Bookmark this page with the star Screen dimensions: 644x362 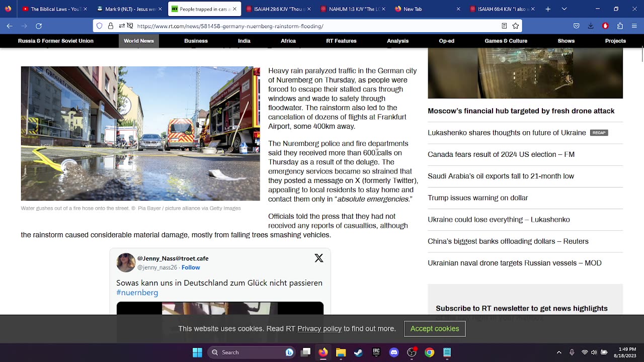pos(515,26)
